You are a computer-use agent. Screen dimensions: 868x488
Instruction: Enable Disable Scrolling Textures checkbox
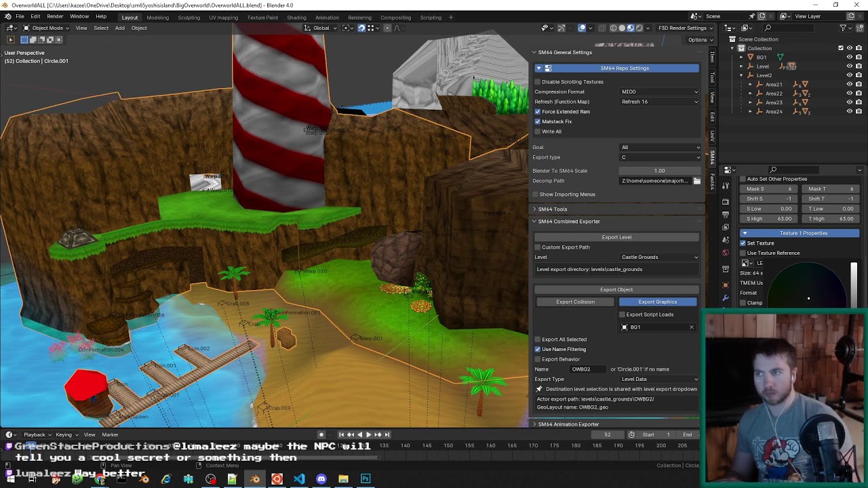point(538,82)
